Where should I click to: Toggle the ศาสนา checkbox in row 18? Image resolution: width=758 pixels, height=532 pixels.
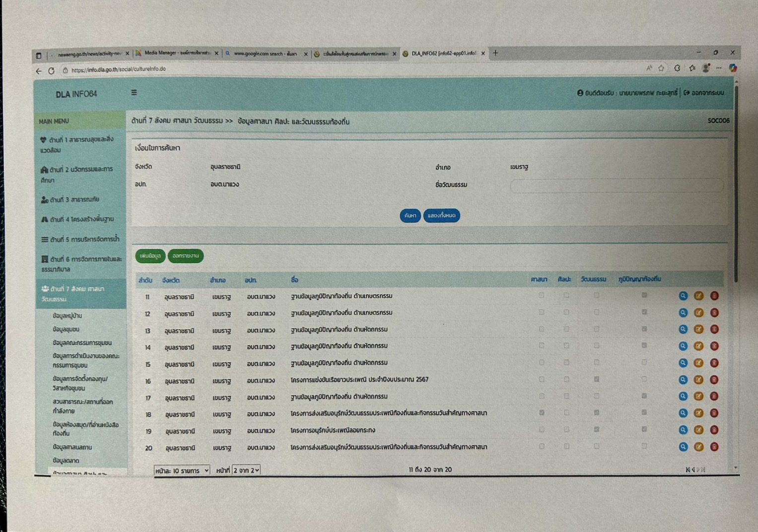(x=542, y=412)
